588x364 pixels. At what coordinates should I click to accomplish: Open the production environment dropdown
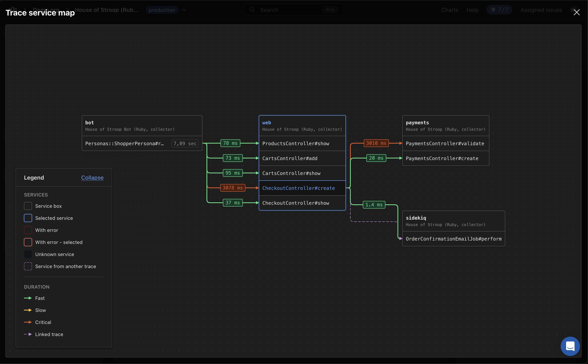click(162, 10)
